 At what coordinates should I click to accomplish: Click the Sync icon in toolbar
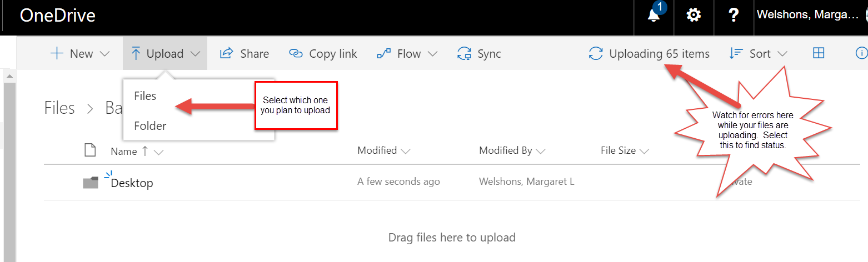click(464, 54)
